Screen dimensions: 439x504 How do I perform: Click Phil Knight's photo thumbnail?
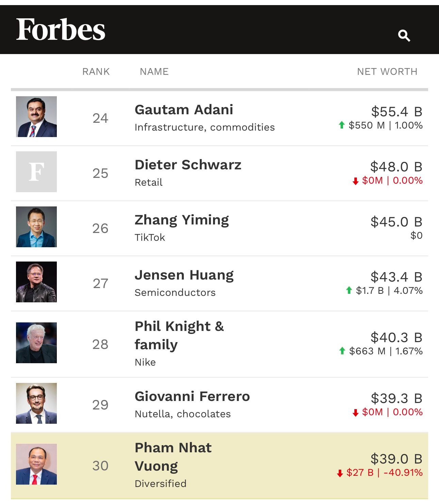[36, 343]
